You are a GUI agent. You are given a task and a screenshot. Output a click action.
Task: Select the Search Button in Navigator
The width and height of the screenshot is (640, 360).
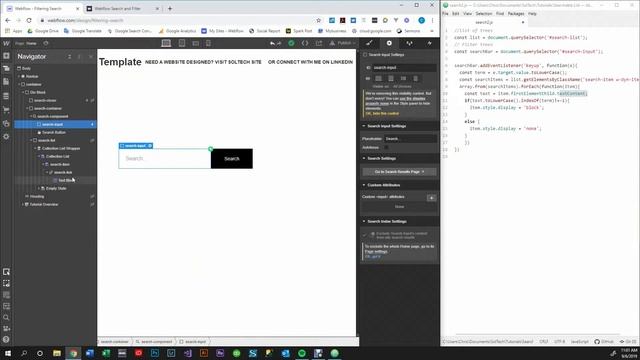[54, 132]
